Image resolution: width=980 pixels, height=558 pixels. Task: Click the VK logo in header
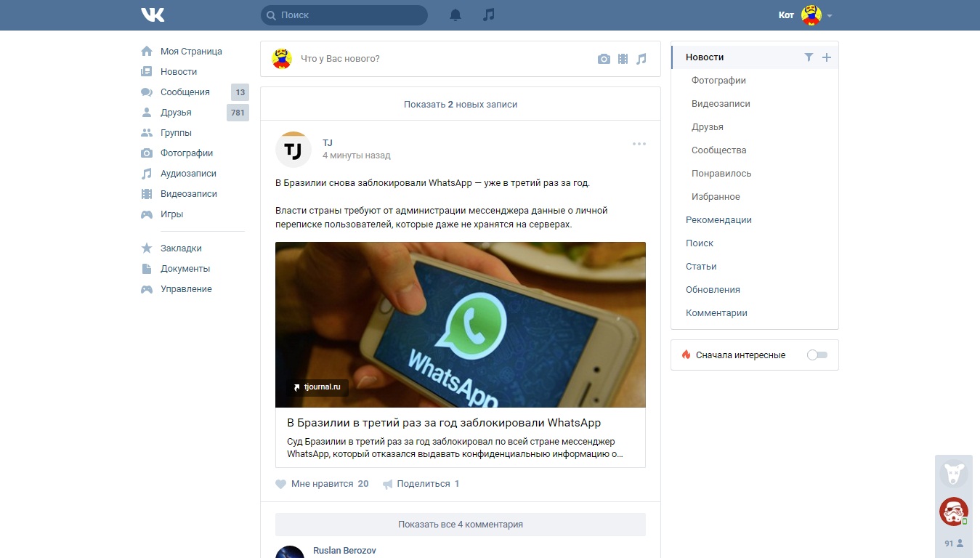coord(153,15)
